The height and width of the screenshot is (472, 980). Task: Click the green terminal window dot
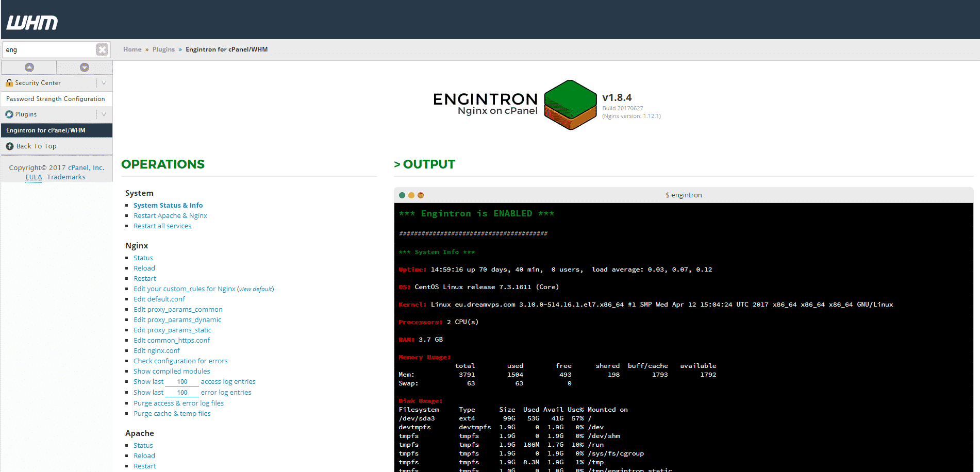(x=402, y=195)
